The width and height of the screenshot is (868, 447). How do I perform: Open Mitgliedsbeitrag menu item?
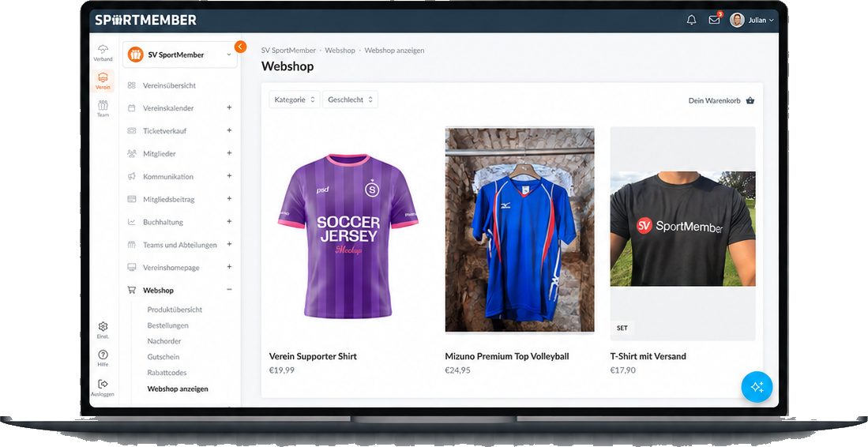169,199
